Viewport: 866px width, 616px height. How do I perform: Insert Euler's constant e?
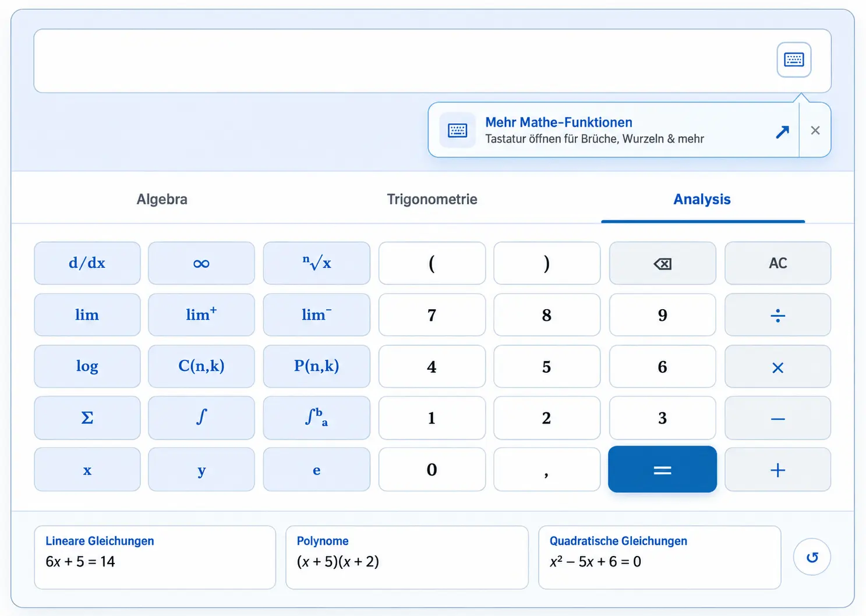[x=317, y=469]
